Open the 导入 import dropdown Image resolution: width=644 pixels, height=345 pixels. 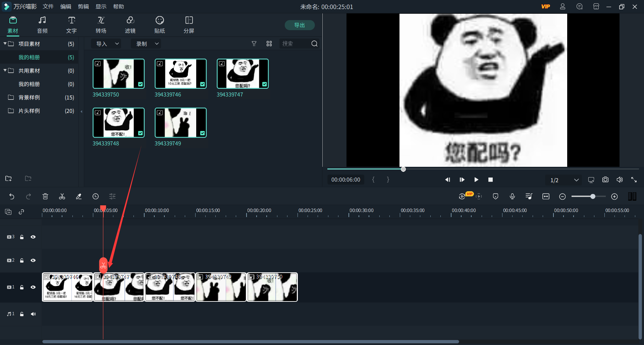point(107,44)
